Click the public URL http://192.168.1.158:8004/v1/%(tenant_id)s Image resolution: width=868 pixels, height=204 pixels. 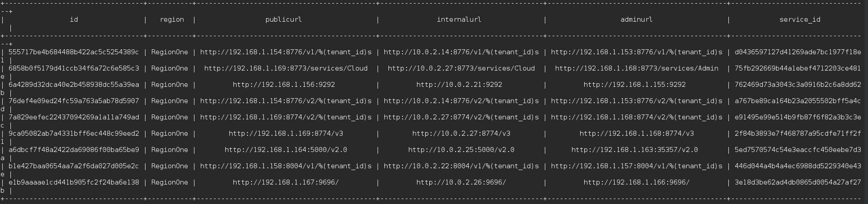pos(286,166)
